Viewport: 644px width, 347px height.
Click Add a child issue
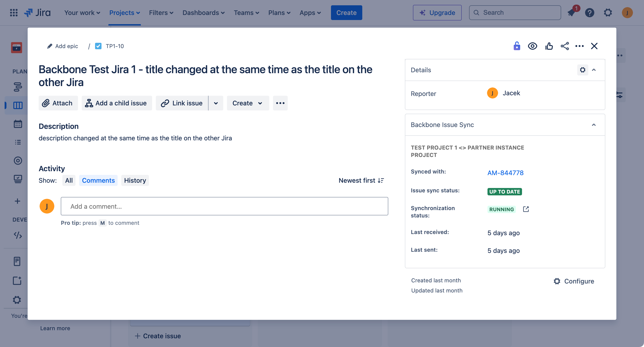(117, 103)
